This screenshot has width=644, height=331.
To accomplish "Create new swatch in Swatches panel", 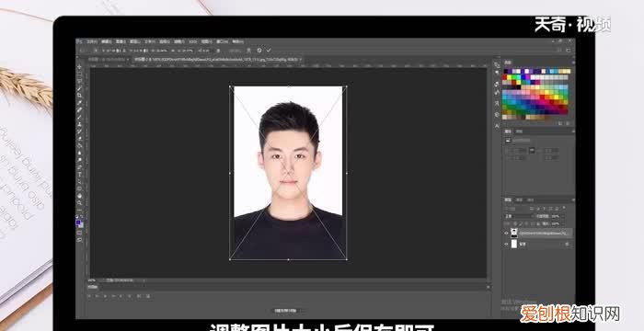I will point(560,123).
